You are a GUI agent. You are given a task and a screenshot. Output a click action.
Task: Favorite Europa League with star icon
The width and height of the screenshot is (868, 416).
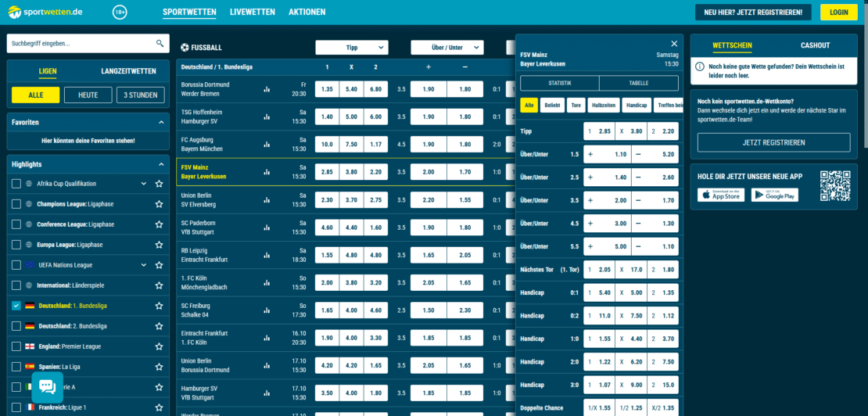(x=160, y=245)
